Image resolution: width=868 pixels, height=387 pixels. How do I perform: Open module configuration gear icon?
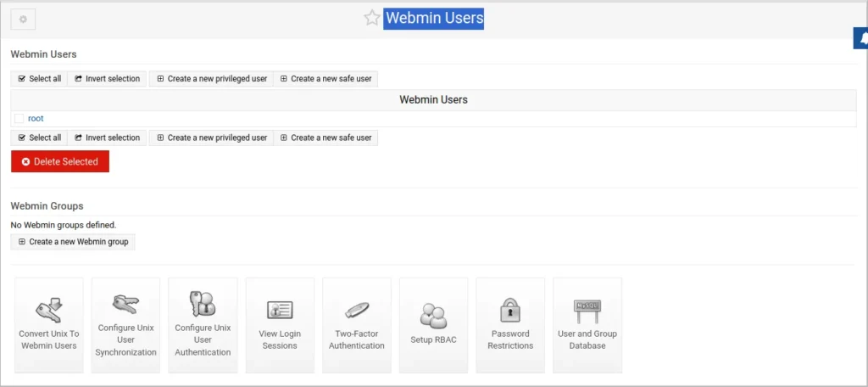point(23,20)
